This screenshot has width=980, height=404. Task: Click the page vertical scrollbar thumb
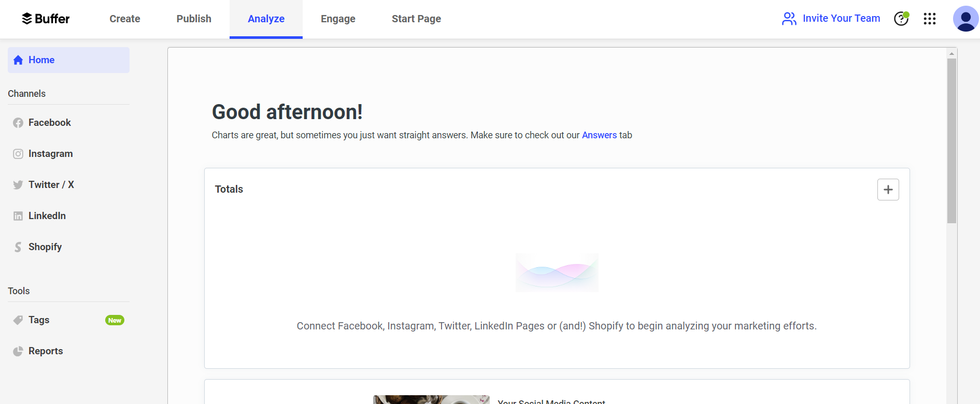coord(951,140)
